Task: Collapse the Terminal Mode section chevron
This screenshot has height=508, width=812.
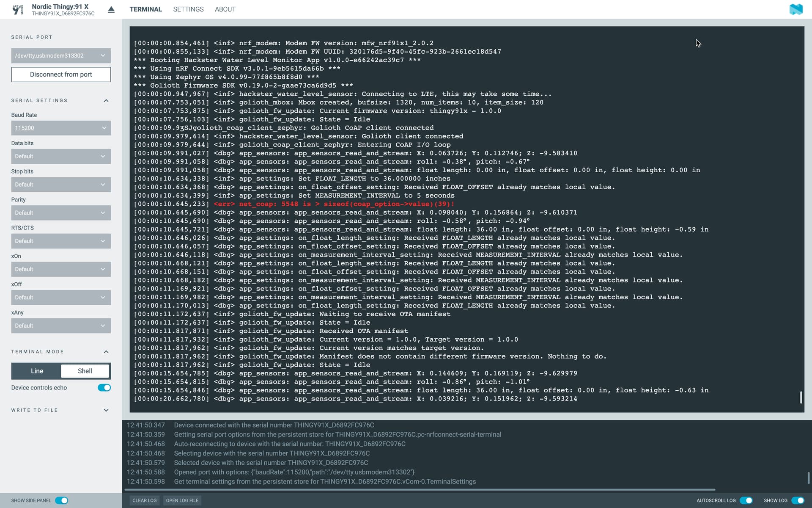Action: point(106,352)
